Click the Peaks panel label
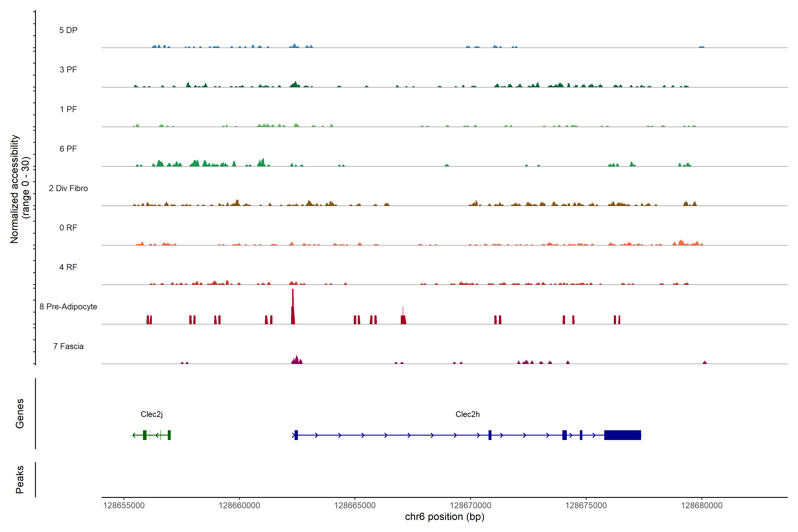Screen dimensions: 798x532 (20, 479)
